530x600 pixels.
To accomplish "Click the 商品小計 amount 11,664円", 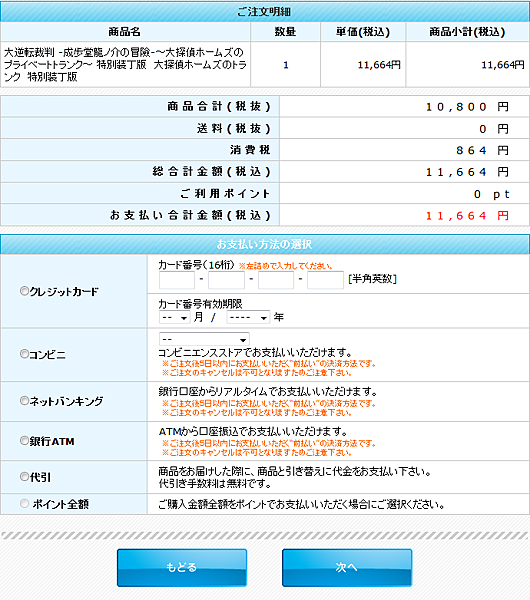I will coord(502,65).
